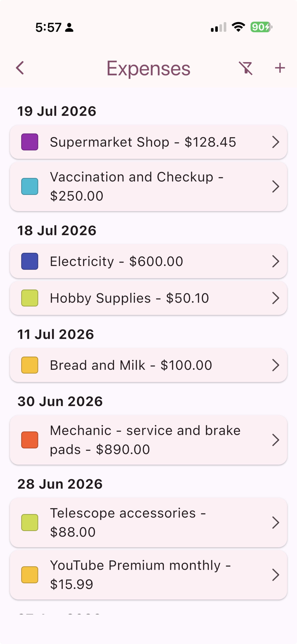Click the orange Mechanic category swatch

click(x=30, y=440)
